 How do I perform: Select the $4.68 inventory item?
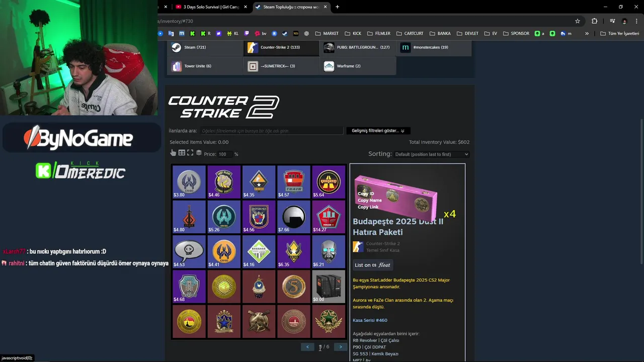click(189, 287)
